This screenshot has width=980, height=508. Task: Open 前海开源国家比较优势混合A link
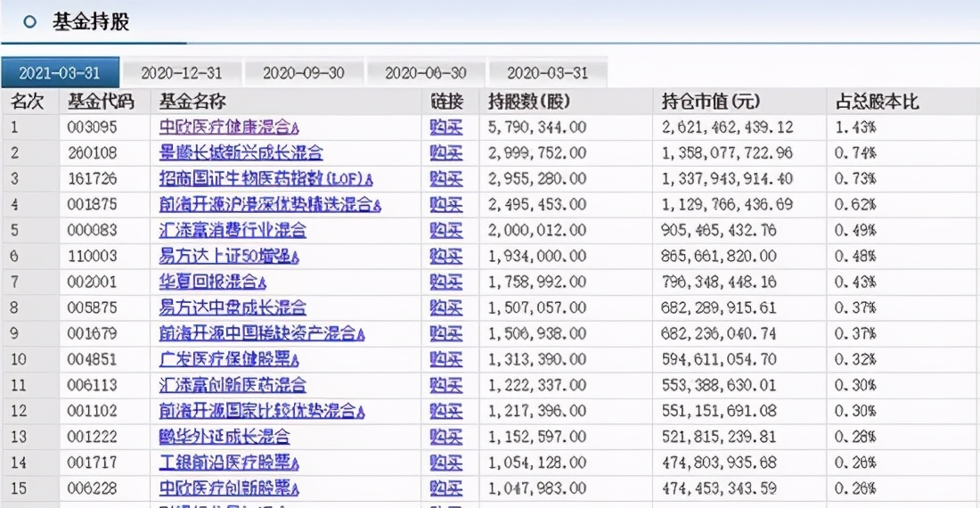[x=262, y=411]
